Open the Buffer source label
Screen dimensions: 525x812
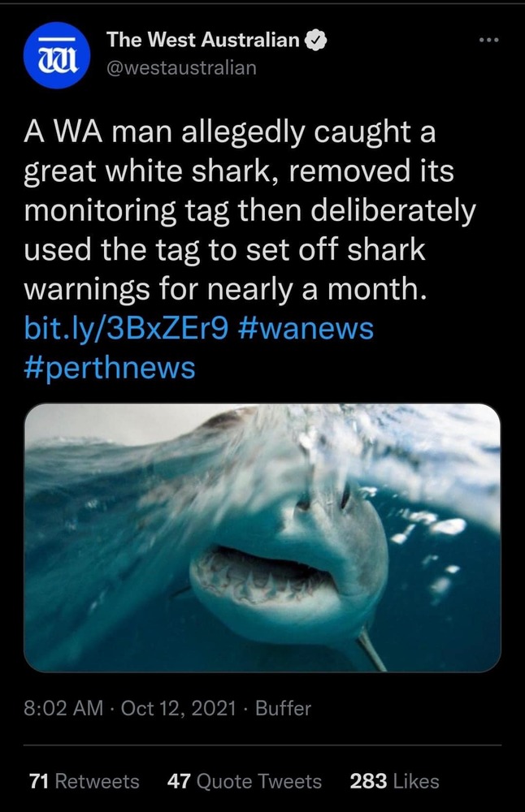[283, 708]
